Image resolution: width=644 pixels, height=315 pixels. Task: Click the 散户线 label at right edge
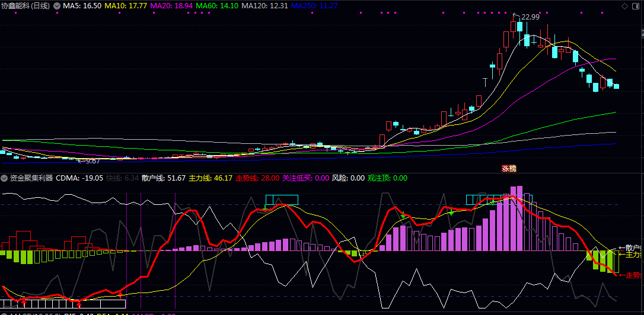click(x=630, y=248)
